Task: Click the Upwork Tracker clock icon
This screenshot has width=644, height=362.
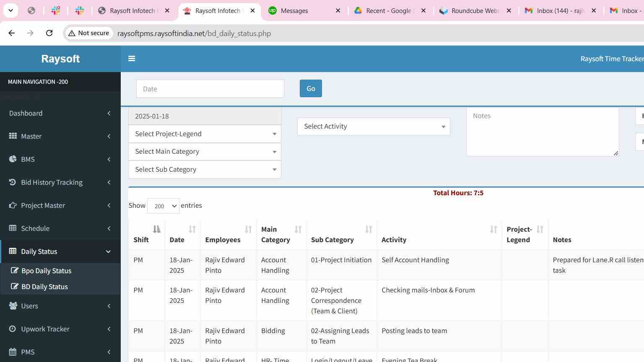Action: point(13,328)
